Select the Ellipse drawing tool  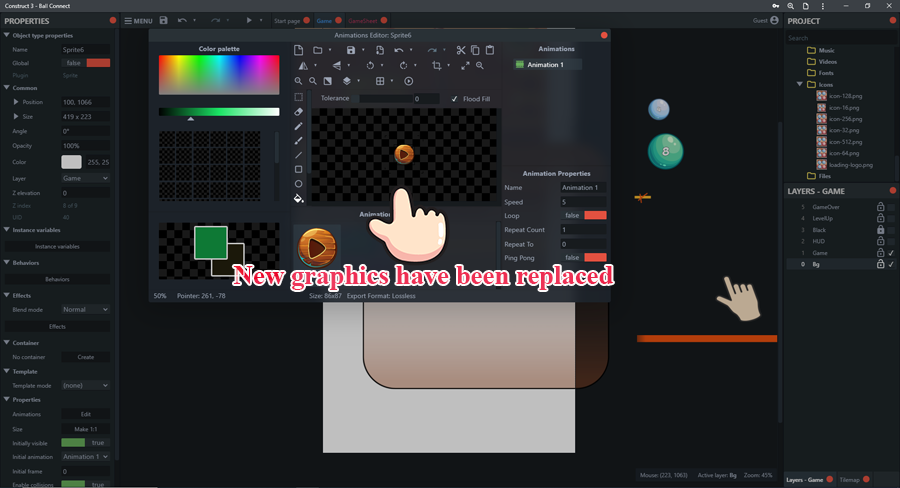[x=299, y=184]
